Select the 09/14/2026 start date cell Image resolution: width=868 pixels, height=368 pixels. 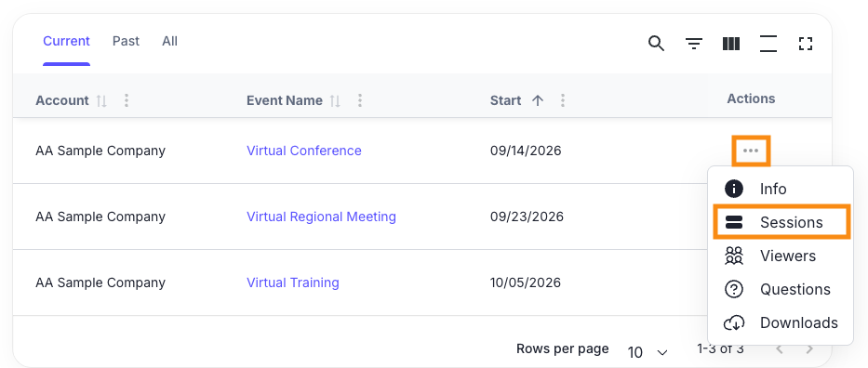[x=526, y=151]
